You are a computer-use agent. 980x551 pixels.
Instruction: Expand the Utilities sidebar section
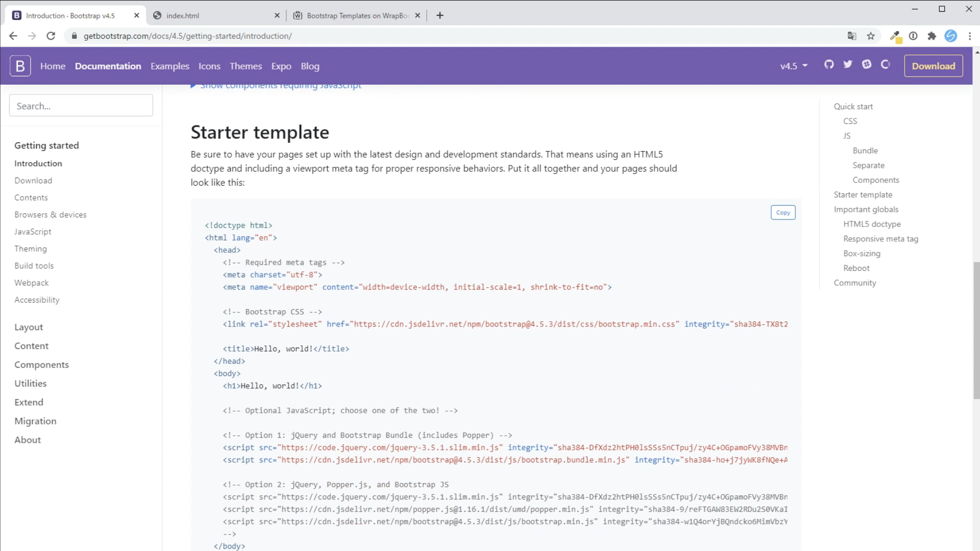31,384
